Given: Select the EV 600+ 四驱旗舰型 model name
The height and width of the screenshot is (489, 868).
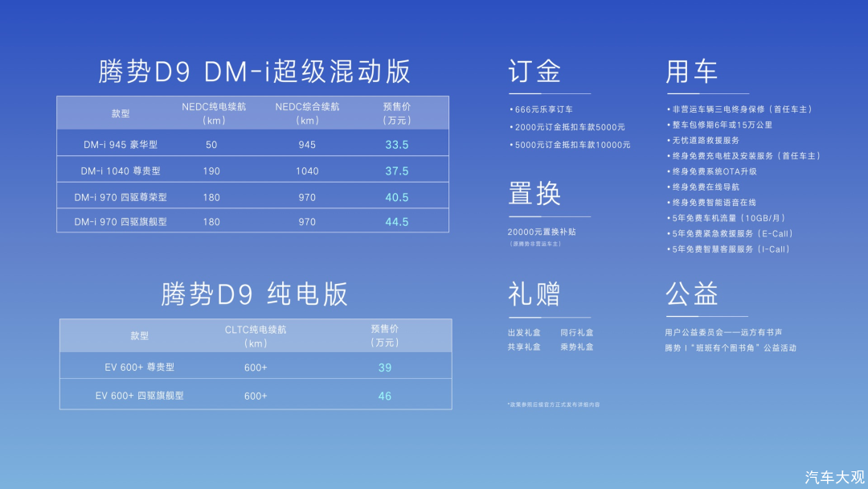Looking at the screenshot, I should (x=140, y=396).
